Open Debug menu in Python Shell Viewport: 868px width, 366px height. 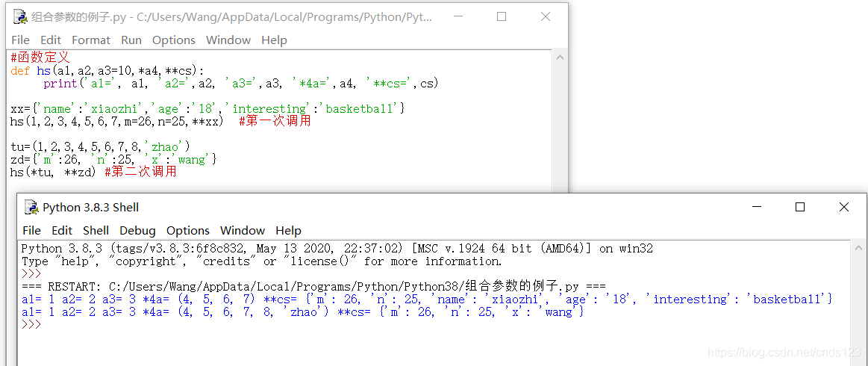(x=137, y=230)
